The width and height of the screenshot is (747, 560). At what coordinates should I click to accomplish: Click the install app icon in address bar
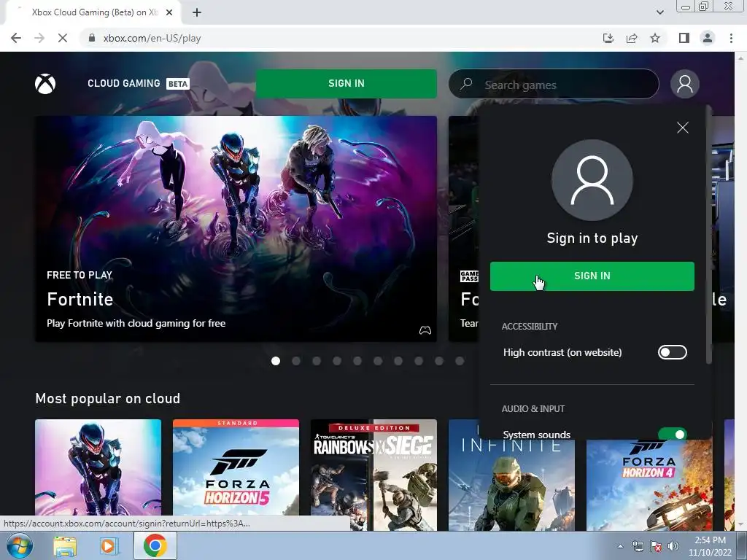608,38
